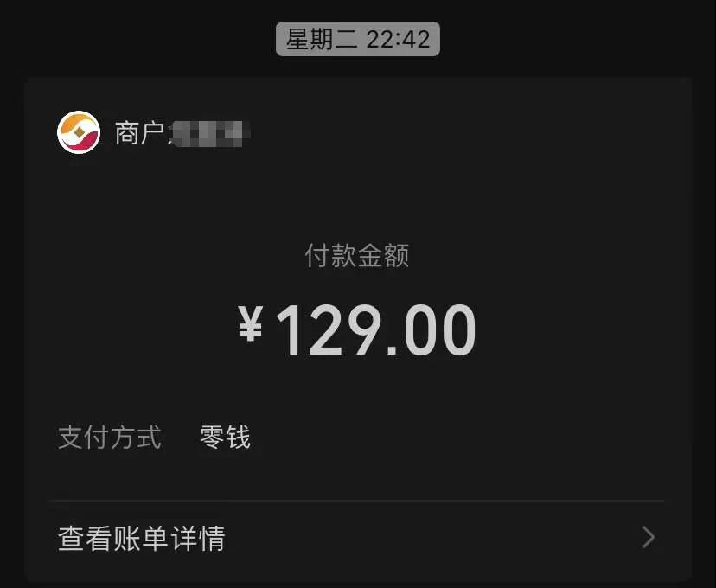Click the ¥ yuan currency symbol
The height and width of the screenshot is (588, 716).
[250, 323]
